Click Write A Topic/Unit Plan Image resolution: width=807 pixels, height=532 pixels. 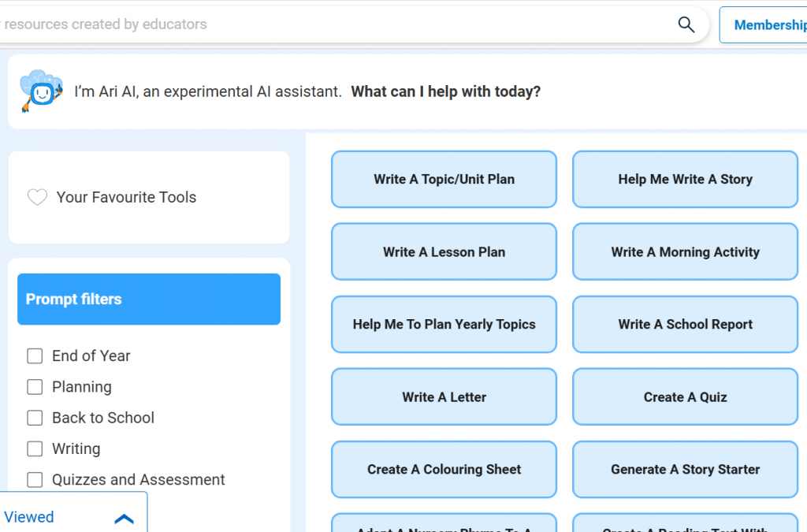pyautogui.click(x=444, y=180)
